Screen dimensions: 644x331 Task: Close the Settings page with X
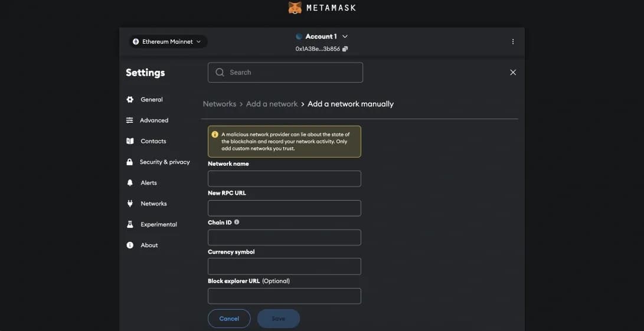tap(513, 73)
